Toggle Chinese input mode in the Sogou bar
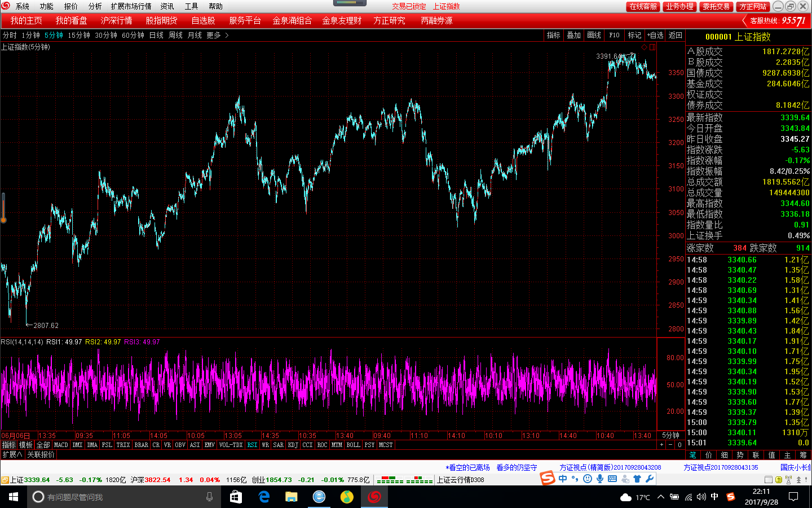The height and width of the screenshot is (508, 812). (x=563, y=479)
